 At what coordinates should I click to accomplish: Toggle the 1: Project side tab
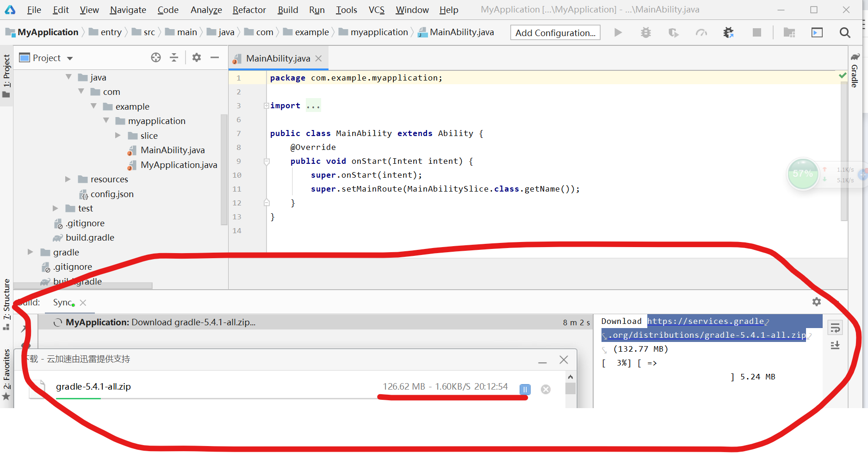6,75
